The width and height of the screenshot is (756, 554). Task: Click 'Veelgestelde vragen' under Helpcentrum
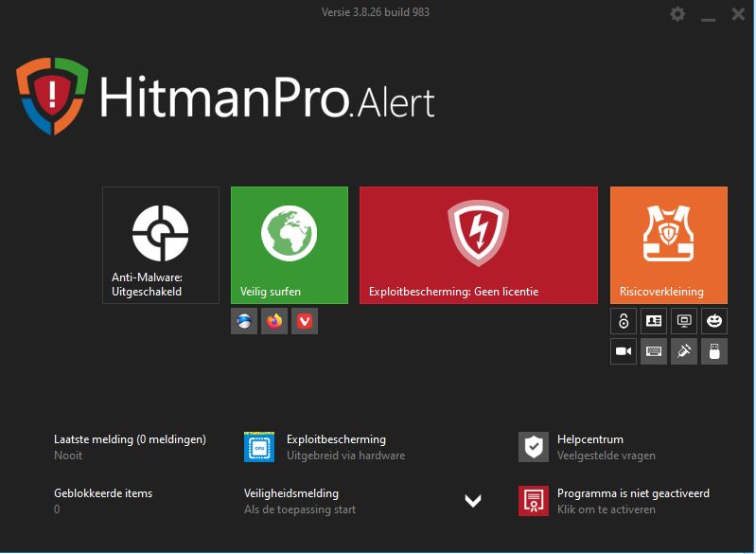(607, 456)
